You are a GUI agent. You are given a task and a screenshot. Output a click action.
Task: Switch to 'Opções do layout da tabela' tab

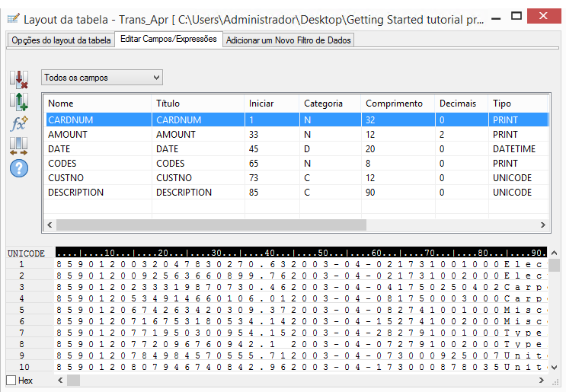pyautogui.click(x=61, y=40)
